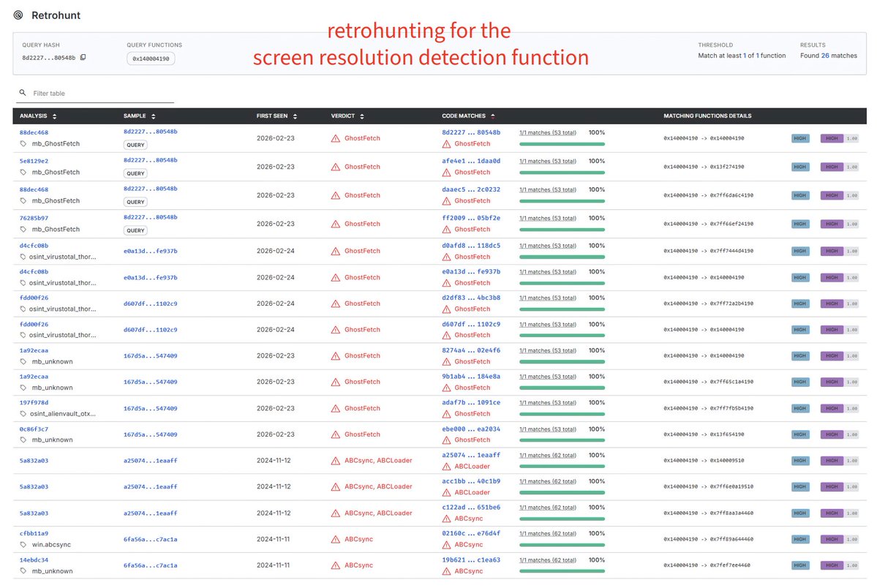Click verdict warning icon in 76285b97 row

[336, 224]
